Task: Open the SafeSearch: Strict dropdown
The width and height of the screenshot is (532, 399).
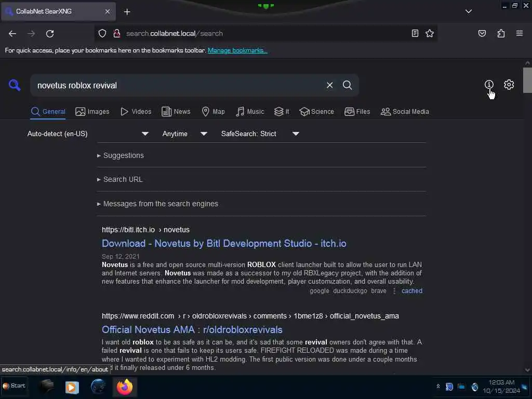Action: [260, 134]
